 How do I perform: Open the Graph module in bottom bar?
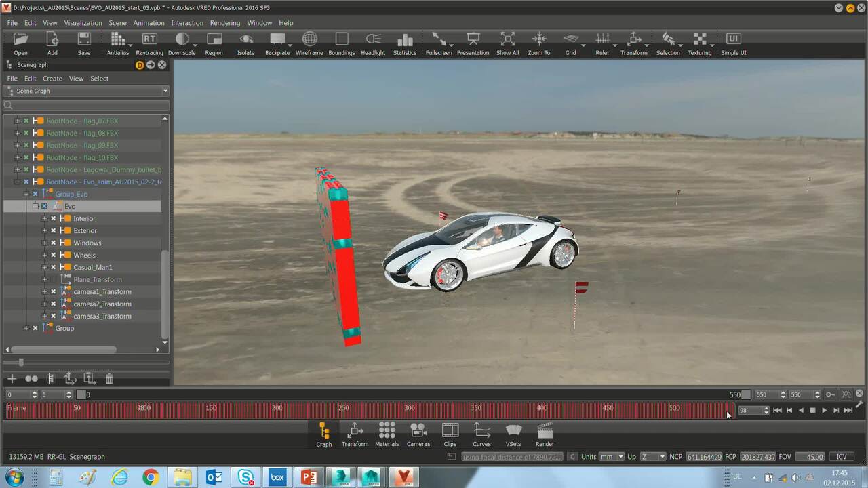pos(324,434)
